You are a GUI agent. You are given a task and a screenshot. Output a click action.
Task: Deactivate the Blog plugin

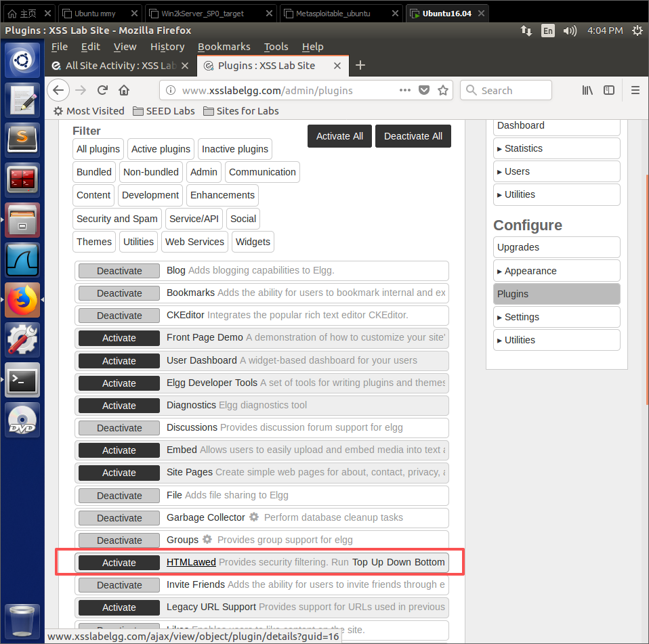[x=119, y=271]
